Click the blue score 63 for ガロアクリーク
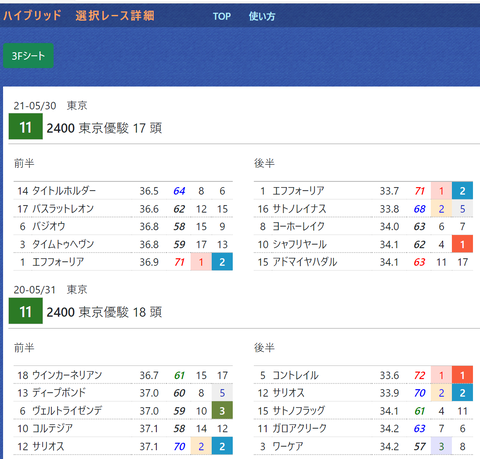480x459 pixels. tap(420, 429)
